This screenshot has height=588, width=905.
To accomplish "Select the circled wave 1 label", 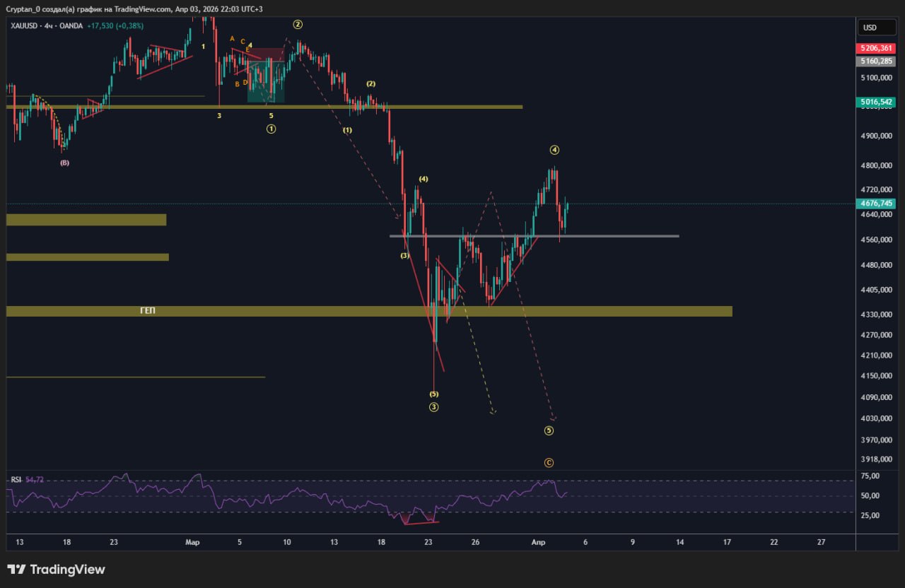I will tap(271, 129).
